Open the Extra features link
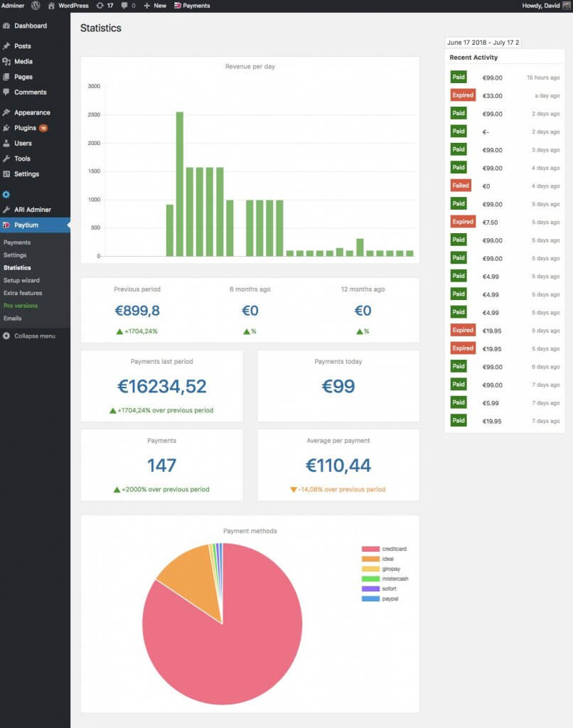The height and width of the screenshot is (728, 573). pyautogui.click(x=23, y=293)
